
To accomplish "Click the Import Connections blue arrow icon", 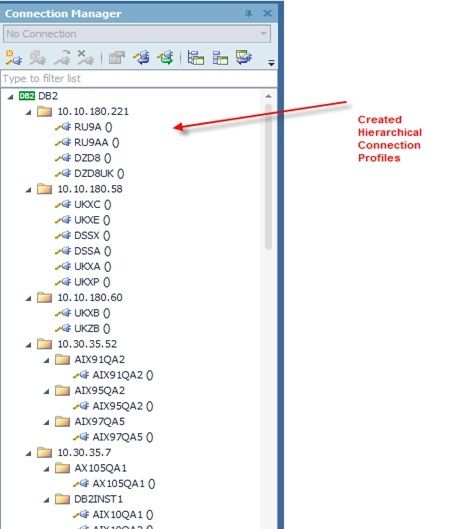I will click(x=141, y=58).
